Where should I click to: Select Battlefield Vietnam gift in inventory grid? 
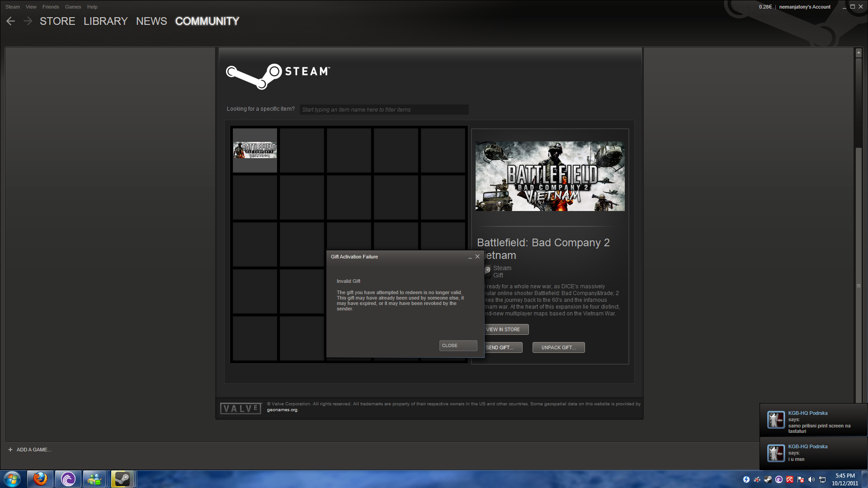255,150
